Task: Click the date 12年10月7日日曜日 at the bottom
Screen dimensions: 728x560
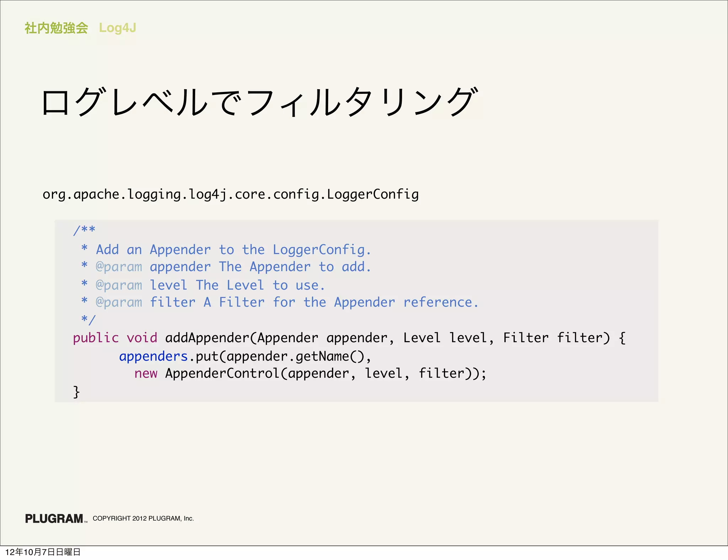Action: 43,552
